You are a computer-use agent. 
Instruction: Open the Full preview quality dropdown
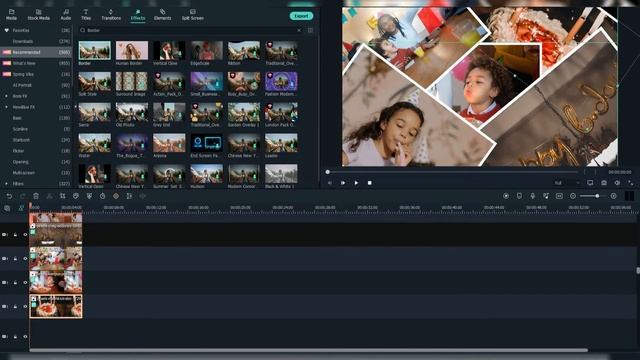(x=567, y=183)
